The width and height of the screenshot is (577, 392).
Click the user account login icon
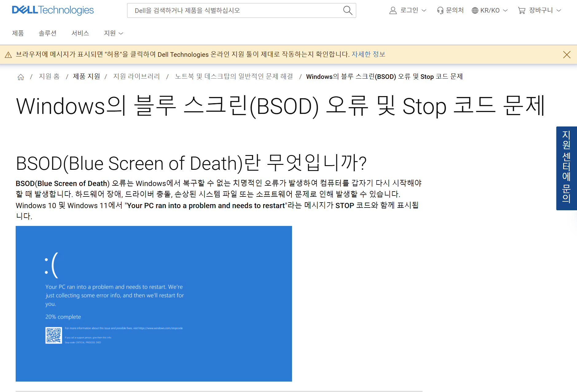point(393,10)
